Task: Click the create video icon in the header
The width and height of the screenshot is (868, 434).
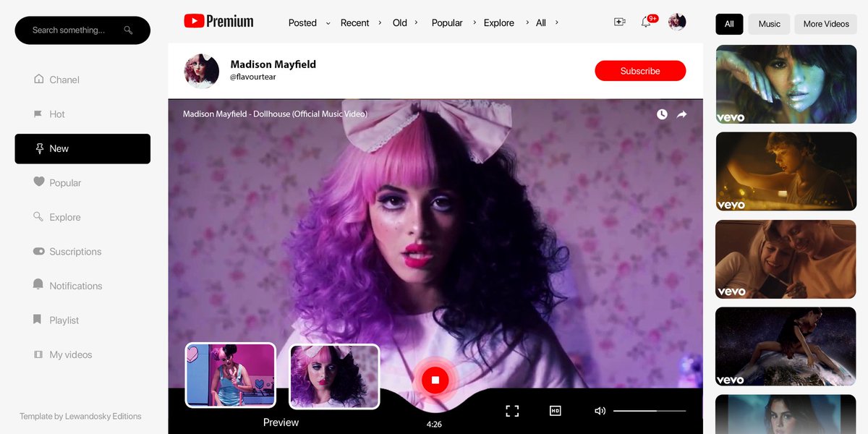Action: 619,22
